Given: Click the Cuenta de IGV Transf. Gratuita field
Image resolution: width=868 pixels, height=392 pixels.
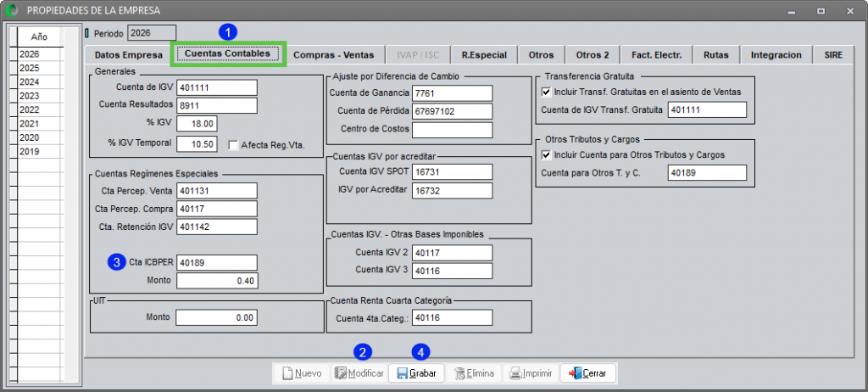Looking at the screenshot, I should tap(708, 109).
